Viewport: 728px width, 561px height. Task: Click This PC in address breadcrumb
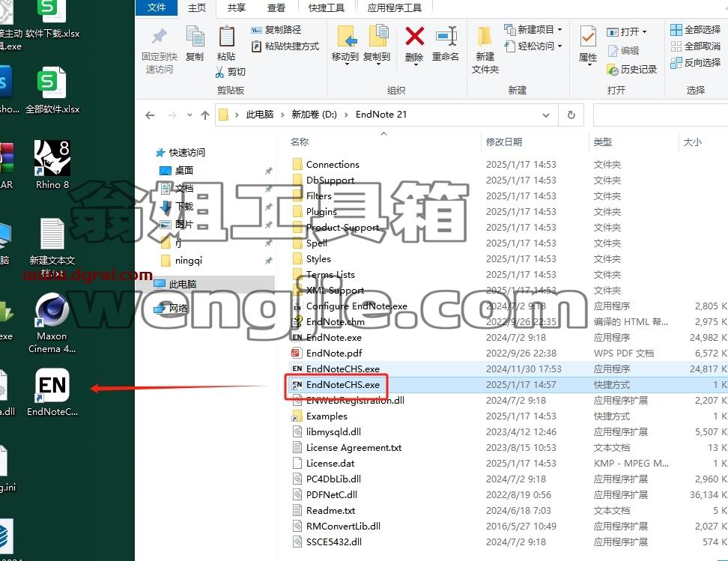pyautogui.click(x=260, y=115)
